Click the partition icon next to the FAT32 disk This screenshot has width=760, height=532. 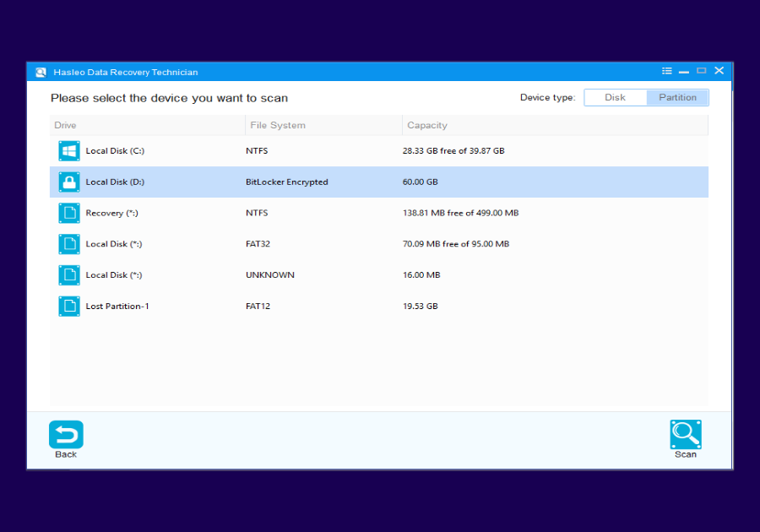coord(68,243)
